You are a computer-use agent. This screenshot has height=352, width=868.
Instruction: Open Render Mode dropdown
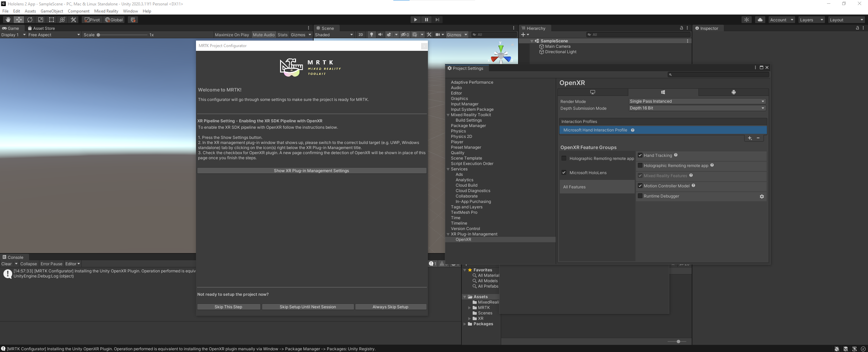[x=697, y=101]
